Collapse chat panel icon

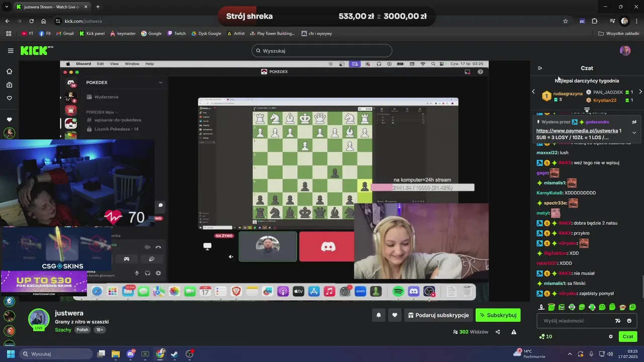click(x=540, y=68)
